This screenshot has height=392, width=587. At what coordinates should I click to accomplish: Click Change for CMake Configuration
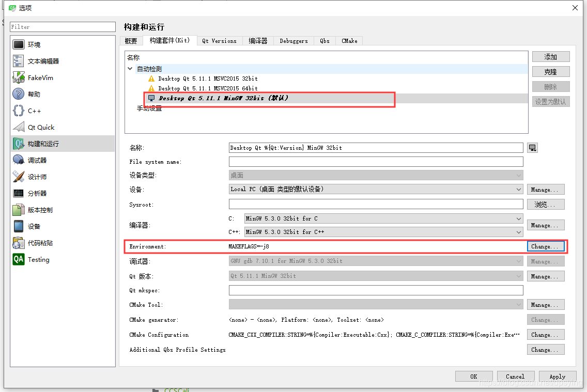pyautogui.click(x=546, y=334)
